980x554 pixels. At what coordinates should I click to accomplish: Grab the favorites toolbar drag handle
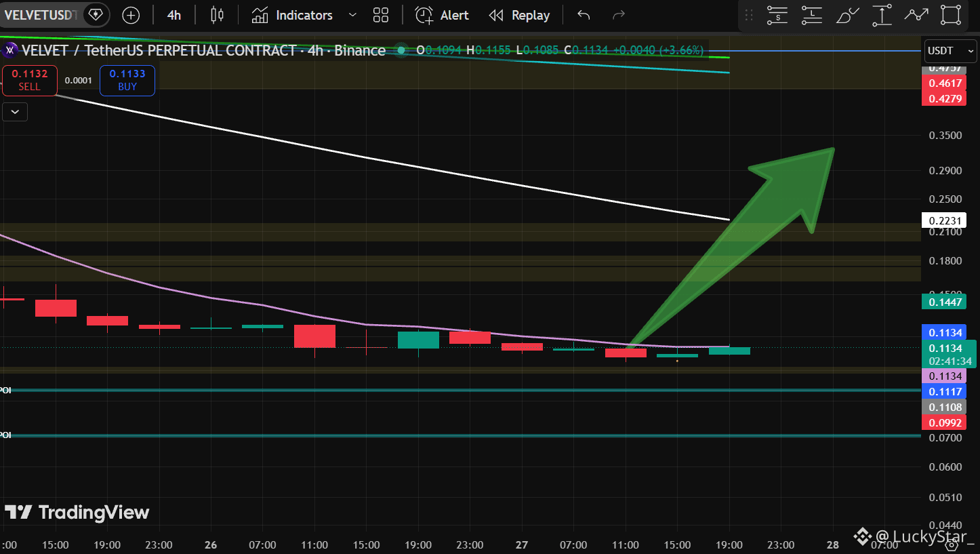749,15
